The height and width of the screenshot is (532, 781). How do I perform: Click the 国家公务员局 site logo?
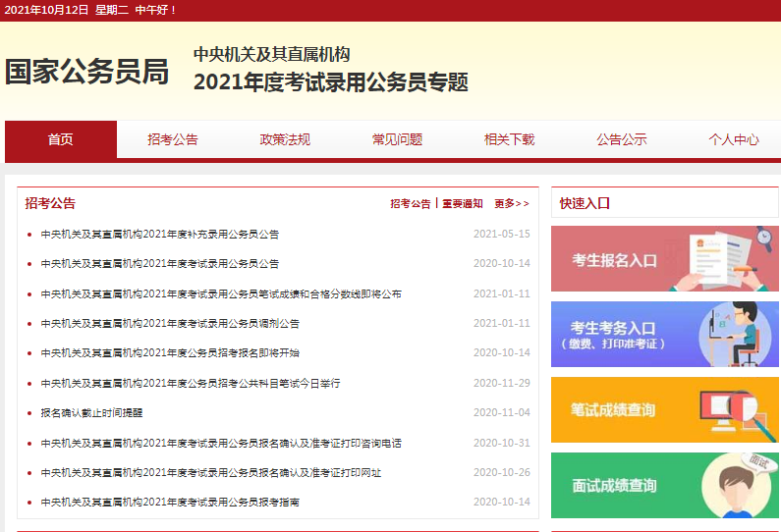pyautogui.click(x=86, y=73)
